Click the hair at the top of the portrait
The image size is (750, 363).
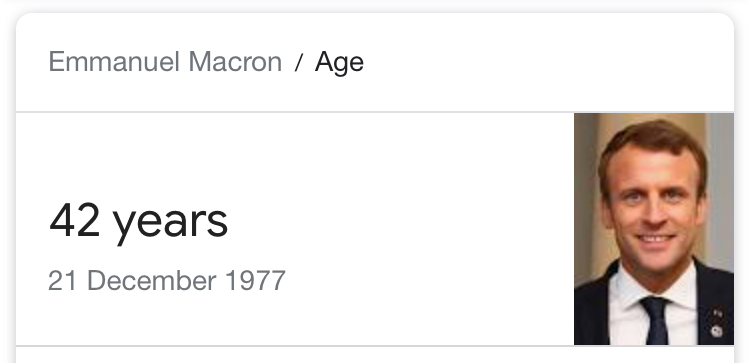(652, 138)
